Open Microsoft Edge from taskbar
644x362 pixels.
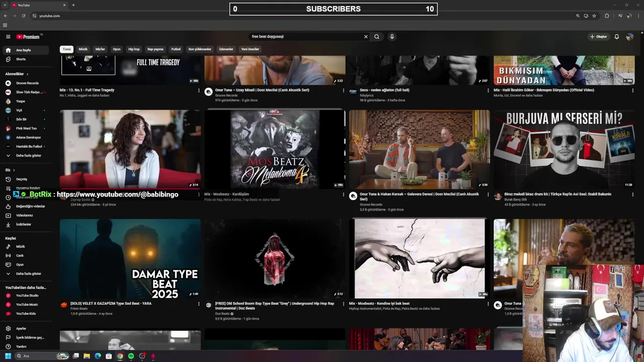(98, 356)
